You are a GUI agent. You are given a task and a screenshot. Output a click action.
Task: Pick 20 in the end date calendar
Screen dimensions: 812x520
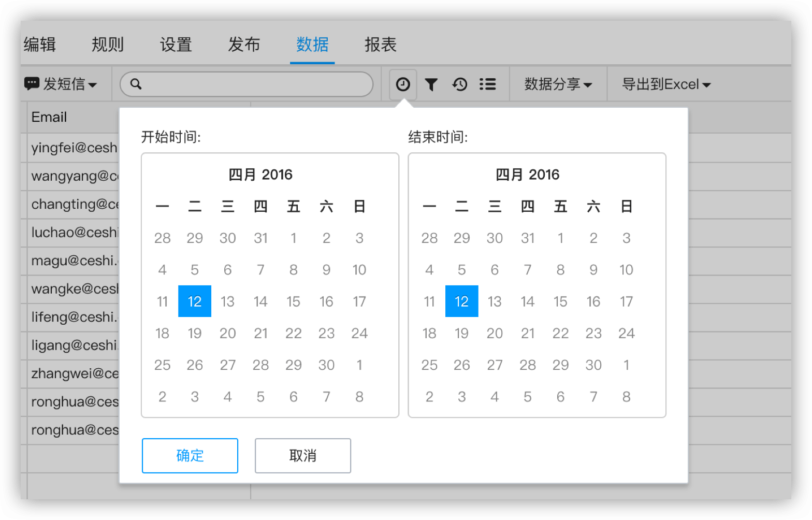tap(495, 333)
